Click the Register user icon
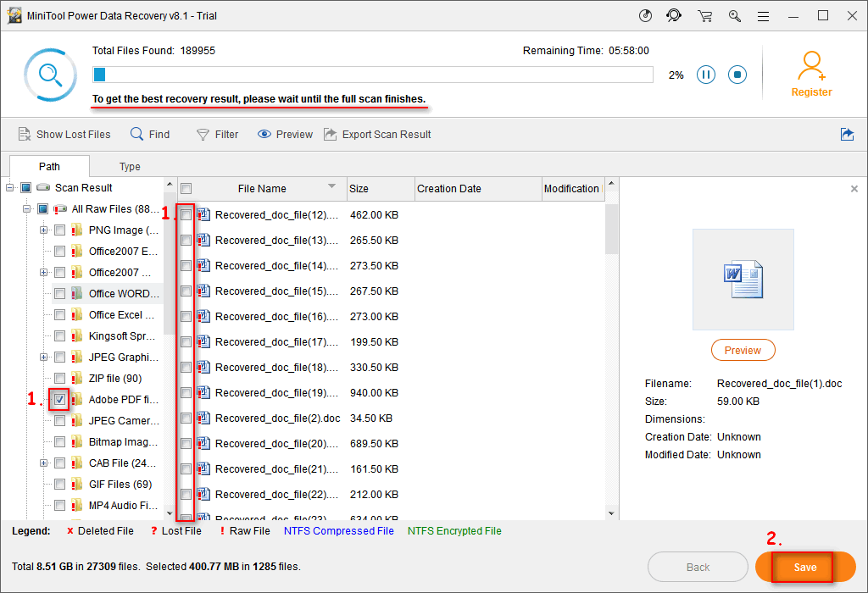Viewport: 868px width, 593px height. (x=811, y=66)
